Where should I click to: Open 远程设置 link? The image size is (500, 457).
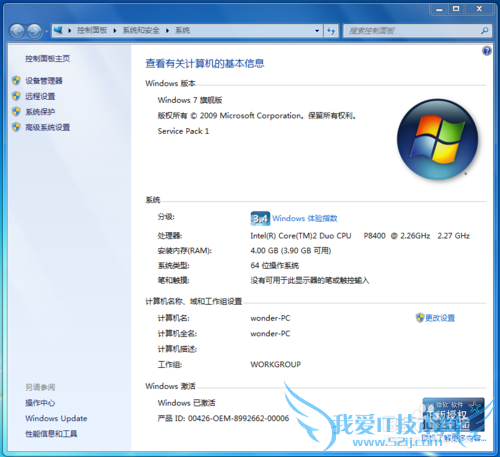coord(40,96)
